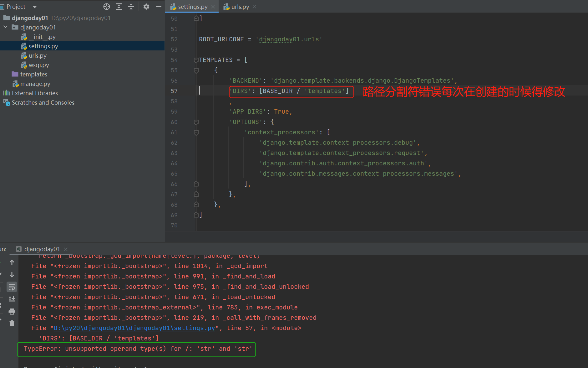
Task: Select the djangoday01 project root
Action: click(x=30, y=18)
